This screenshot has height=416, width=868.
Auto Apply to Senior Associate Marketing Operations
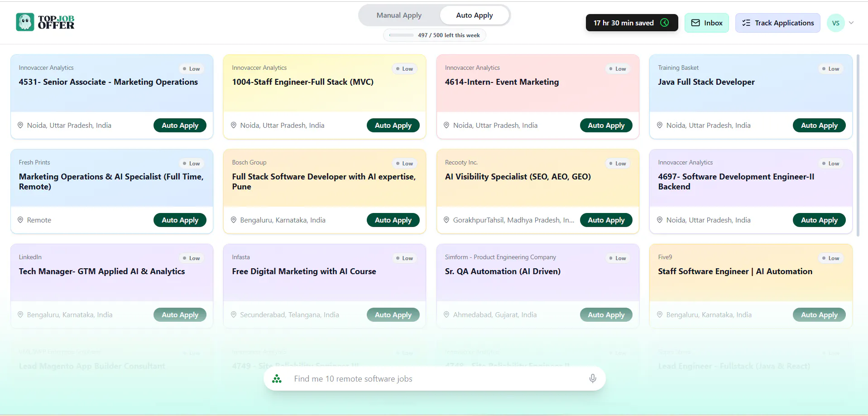(180, 125)
